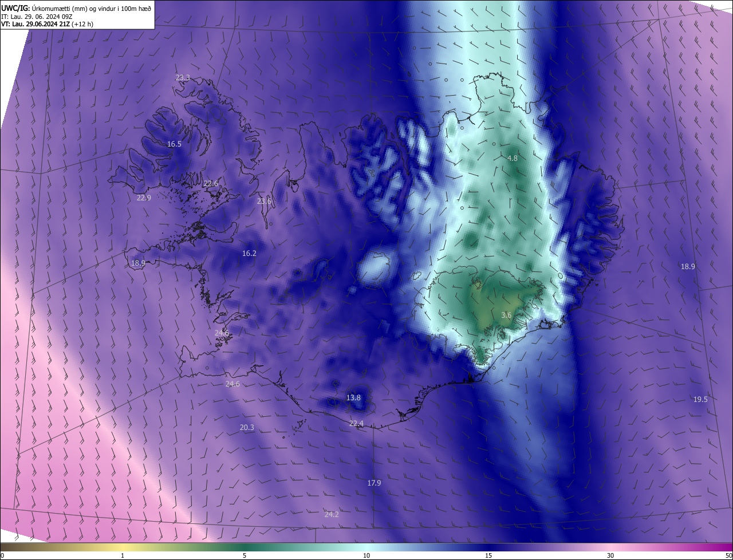Screen dimensions: 733x560
Task: Click the 22.6 map value
Action: coord(211,184)
